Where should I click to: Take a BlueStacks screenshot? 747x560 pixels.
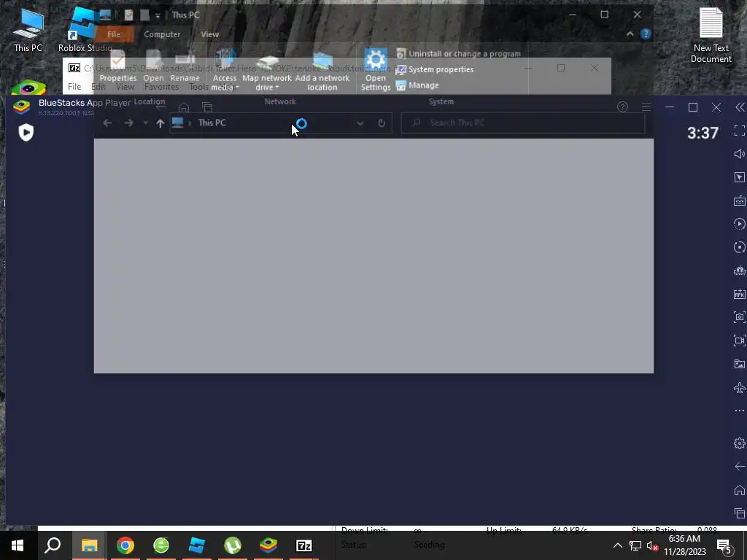click(x=740, y=316)
